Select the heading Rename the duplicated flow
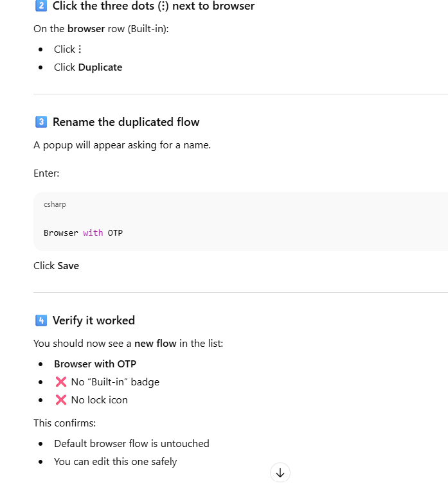Screen dimensions: 448x483 (126, 122)
